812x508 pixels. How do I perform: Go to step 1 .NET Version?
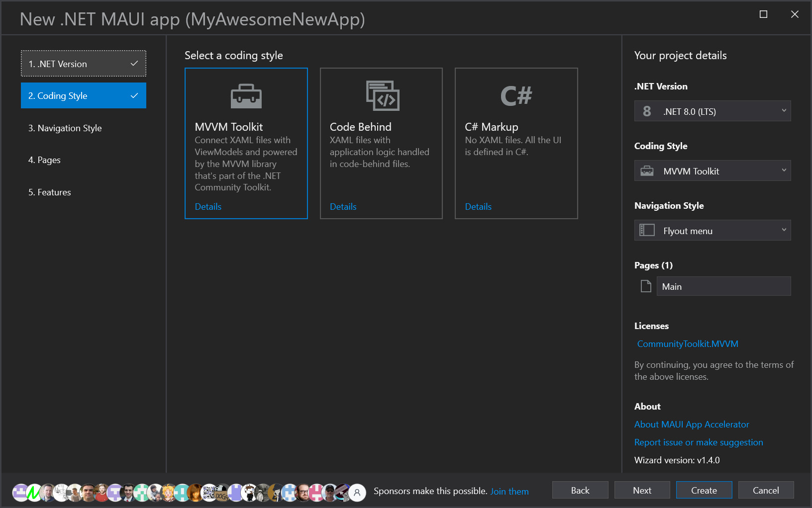84,64
